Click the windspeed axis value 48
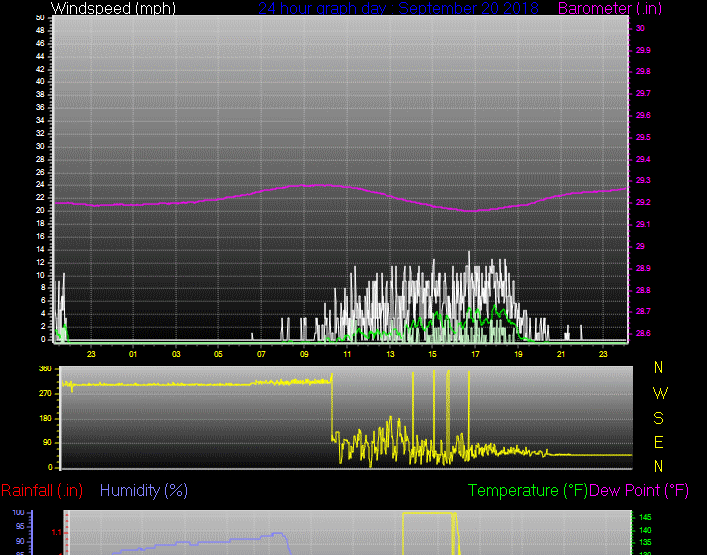This screenshot has height=555, width=707. (40, 31)
